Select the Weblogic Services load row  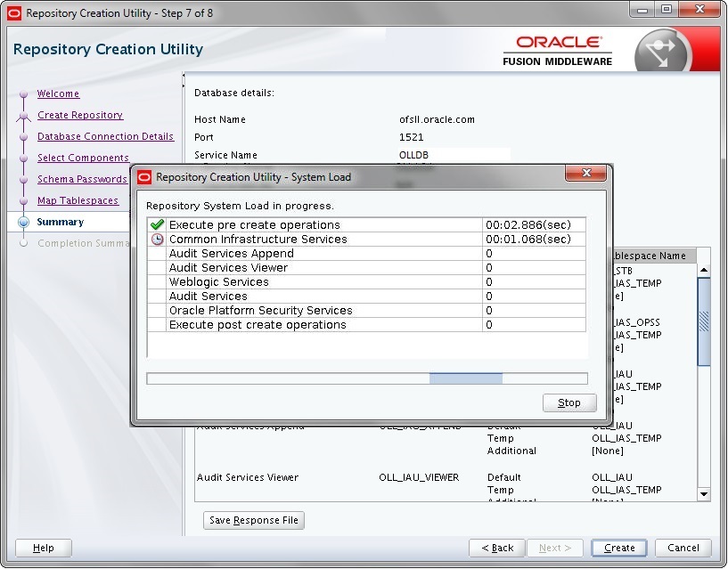(366, 282)
